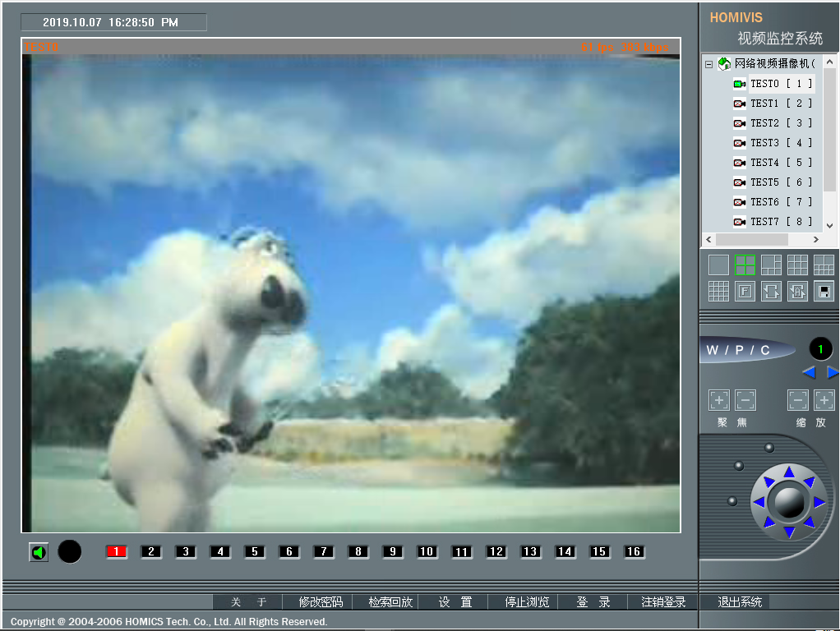Pan camera down with PTZ arrow
The width and height of the screenshot is (840, 631).
tap(789, 532)
